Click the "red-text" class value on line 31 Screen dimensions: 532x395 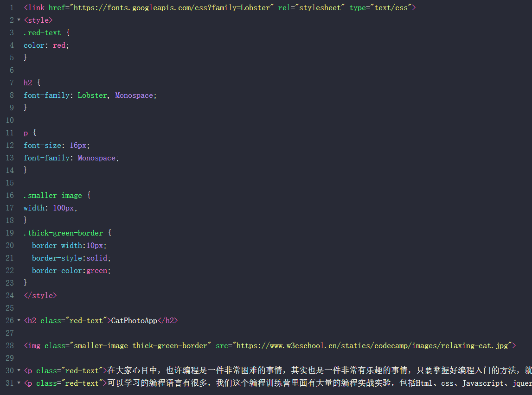pyautogui.click(x=82, y=383)
